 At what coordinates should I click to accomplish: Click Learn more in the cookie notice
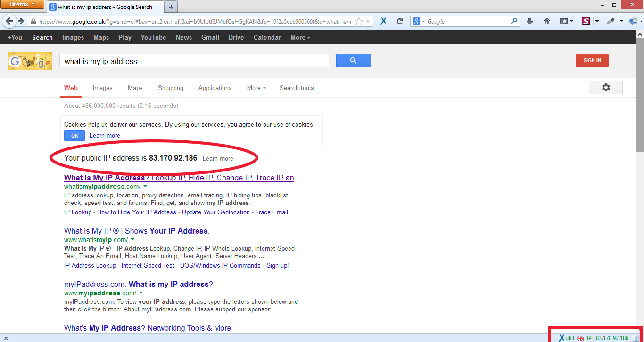tap(105, 135)
